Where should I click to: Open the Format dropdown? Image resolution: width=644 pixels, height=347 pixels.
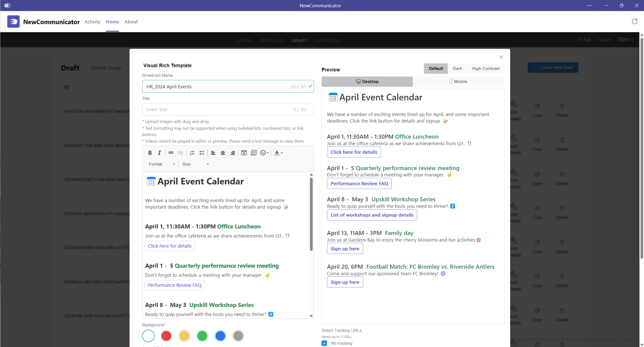point(162,164)
